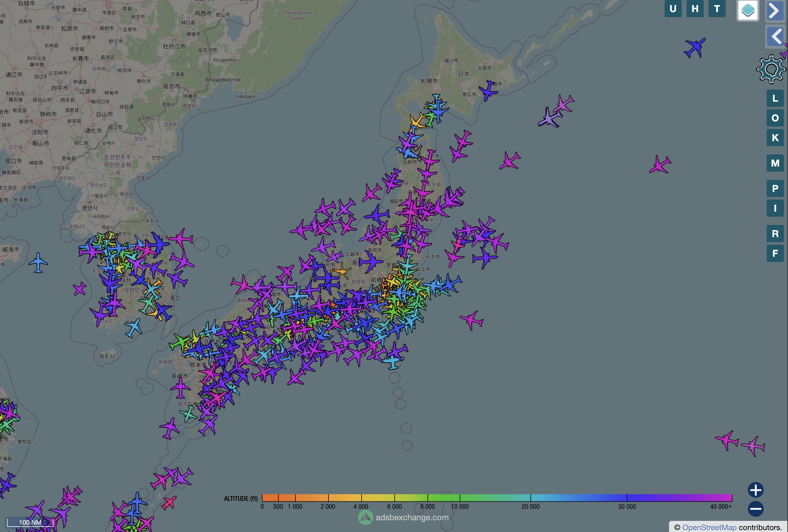Click the 札幌市 city label

coord(429,81)
